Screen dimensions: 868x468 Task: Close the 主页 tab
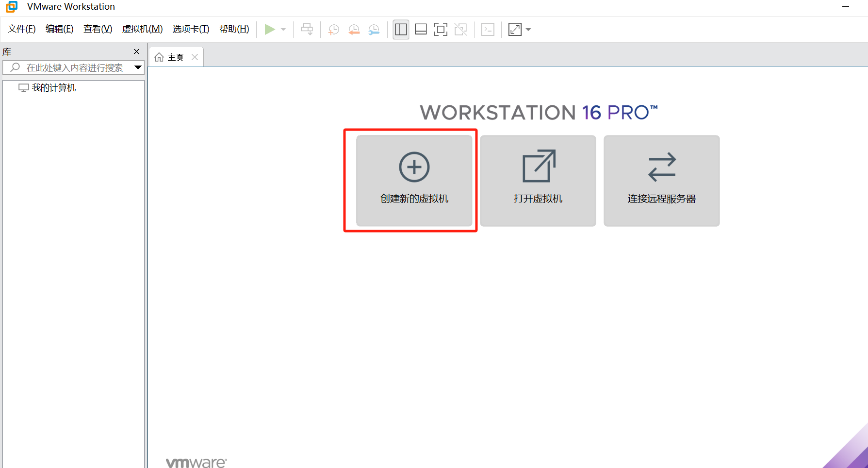tap(195, 57)
